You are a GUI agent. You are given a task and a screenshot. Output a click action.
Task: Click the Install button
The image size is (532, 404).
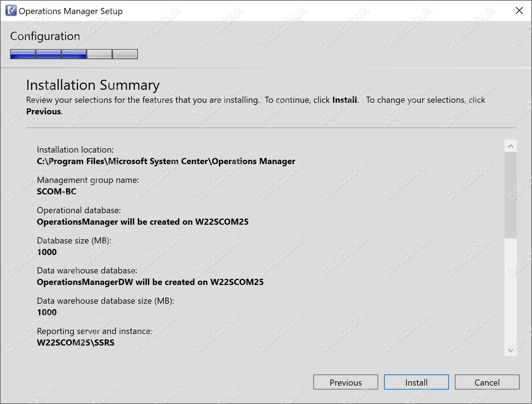point(417,382)
